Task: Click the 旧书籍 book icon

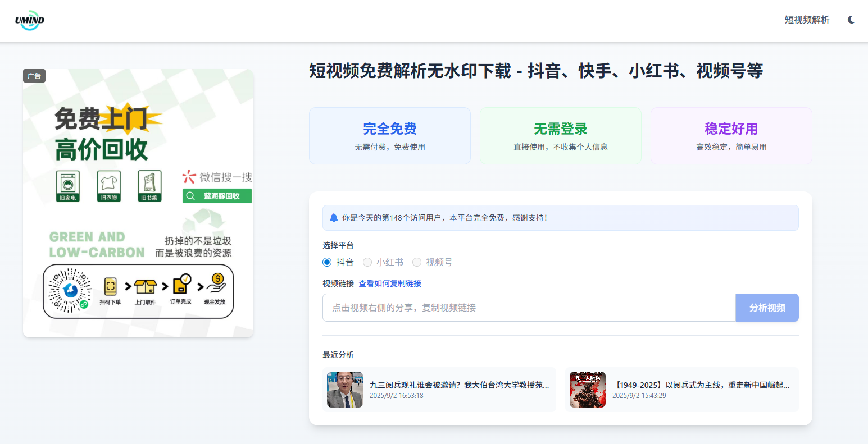Action: point(149,185)
